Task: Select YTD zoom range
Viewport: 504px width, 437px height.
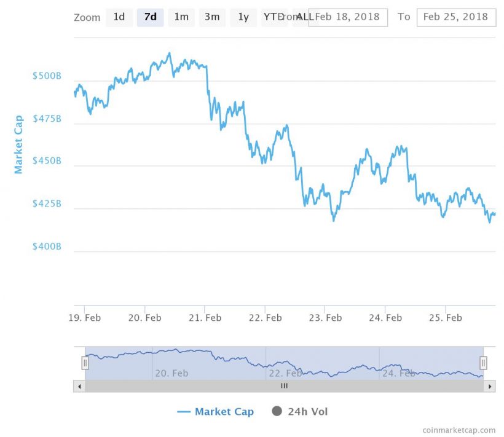Action: [270, 17]
